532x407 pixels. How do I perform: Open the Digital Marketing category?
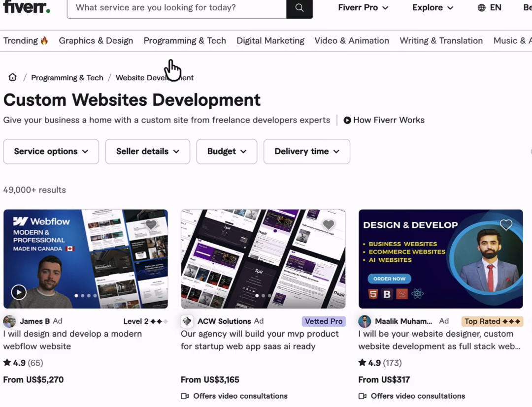click(270, 41)
